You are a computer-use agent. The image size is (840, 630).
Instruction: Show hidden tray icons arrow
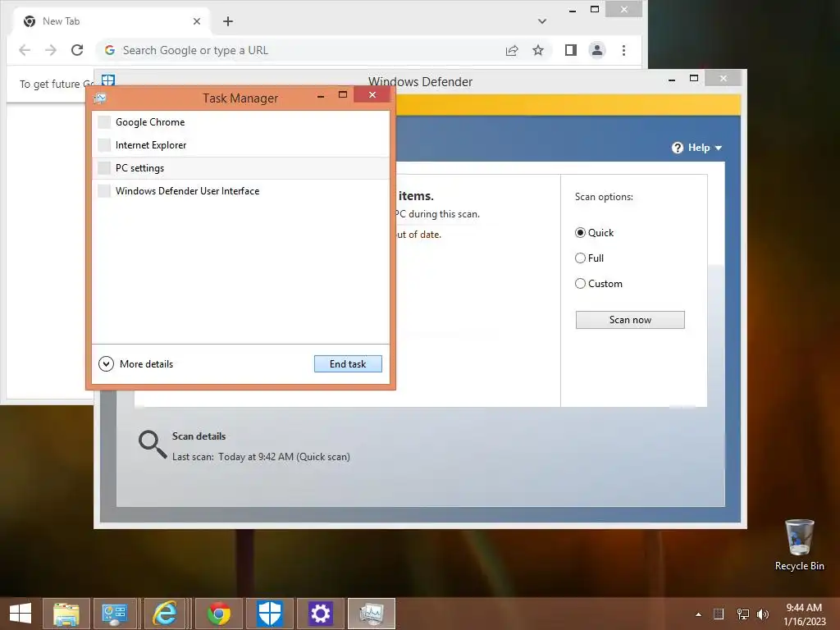point(698,614)
